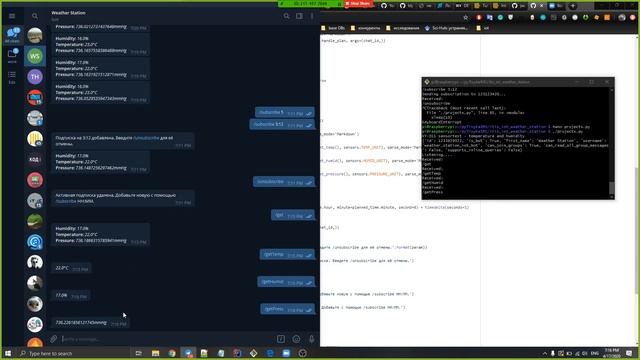Image resolution: width=640 pixels, height=360 pixels.
Task: Click the 22.0°C reply message
Action: (71, 268)
